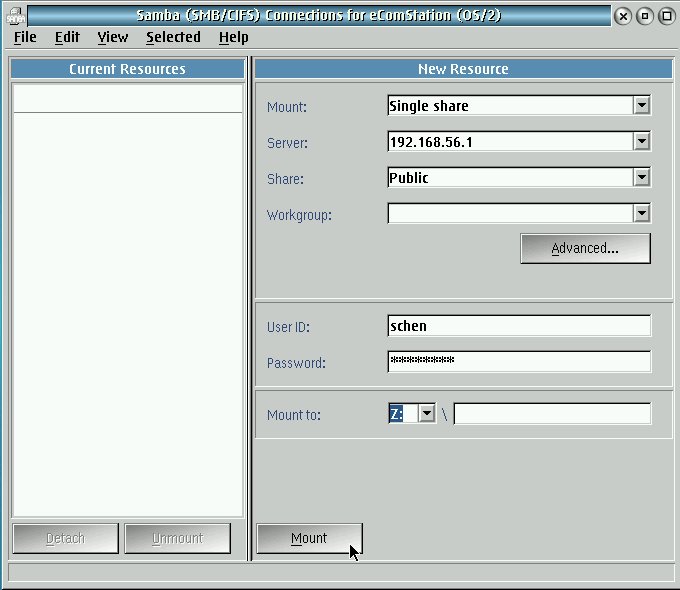Image resolution: width=680 pixels, height=590 pixels.
Task: Click the Detach button
Action: tap(65, 538)
